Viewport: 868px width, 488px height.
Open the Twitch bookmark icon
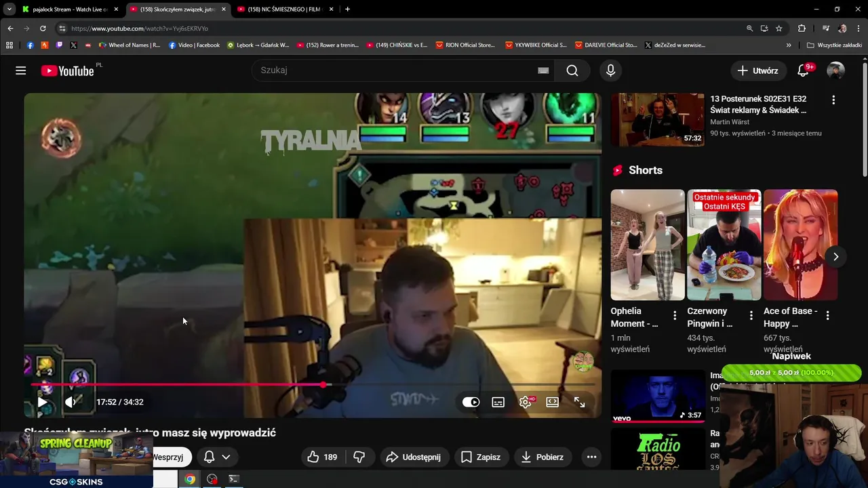(59, 45)
